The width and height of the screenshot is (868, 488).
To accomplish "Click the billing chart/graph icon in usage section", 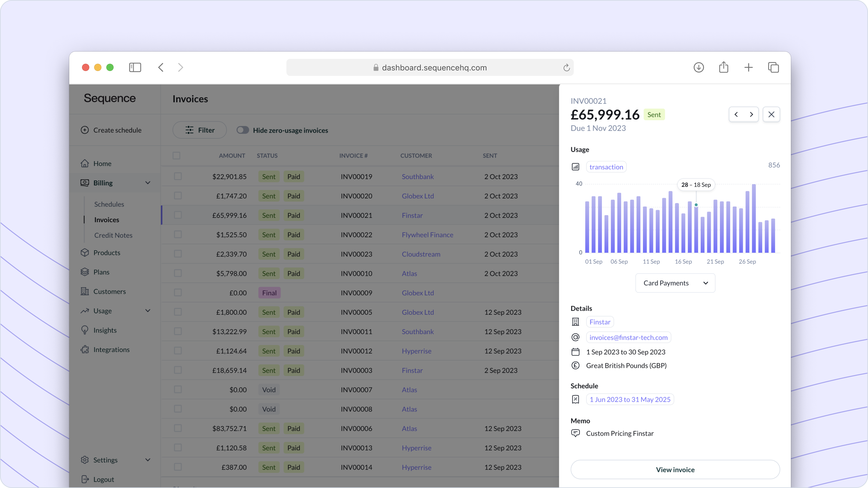I will pyautogui.click(x=575, y=166).
